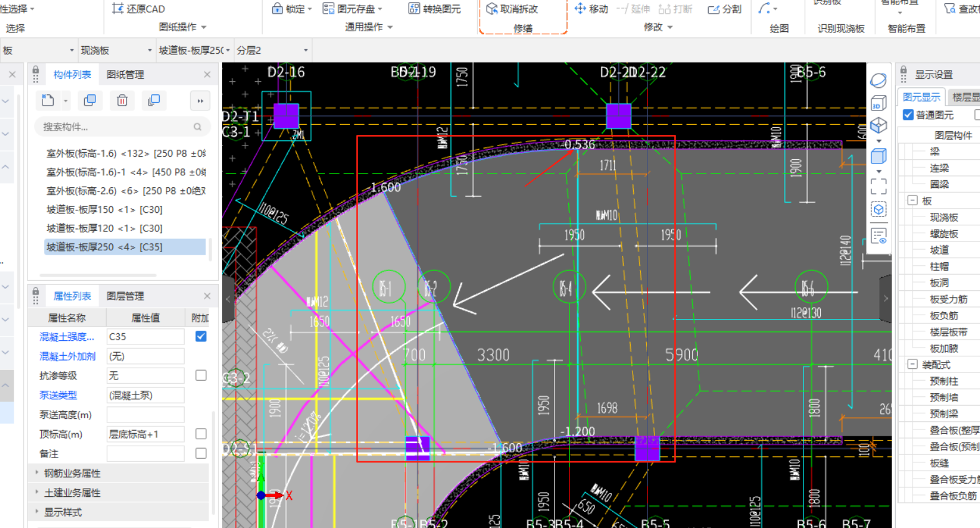980x528 pixels.
Task: Click the 3D view cube icon
Action: click(878, 103)
